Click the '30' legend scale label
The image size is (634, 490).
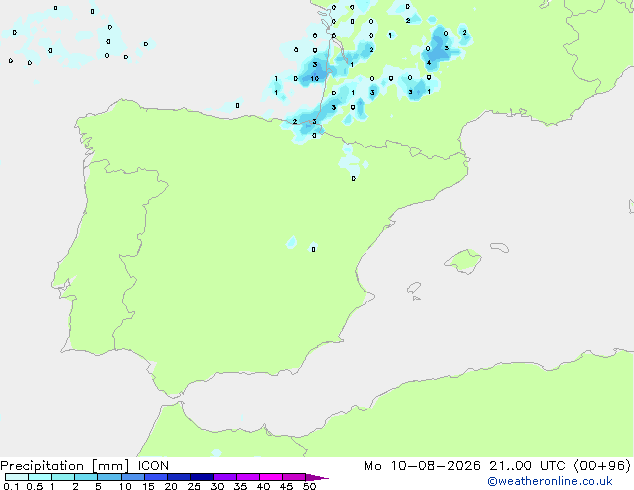[217, 486]
